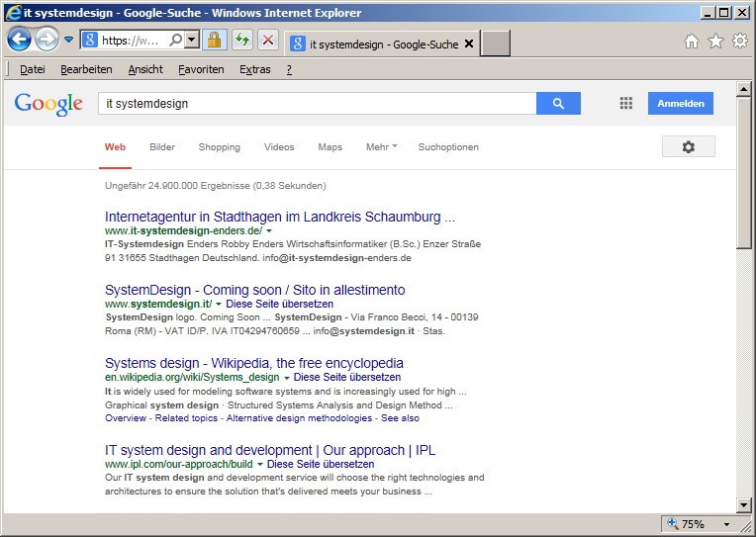Open the IE Tools gear icon
The width and height of the screenshot is (756, 537).
coord(740,41)
